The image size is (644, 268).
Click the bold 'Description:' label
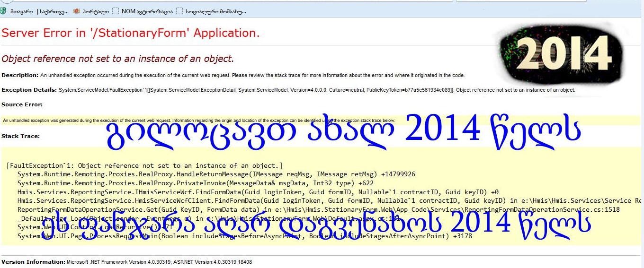[20, 75]
